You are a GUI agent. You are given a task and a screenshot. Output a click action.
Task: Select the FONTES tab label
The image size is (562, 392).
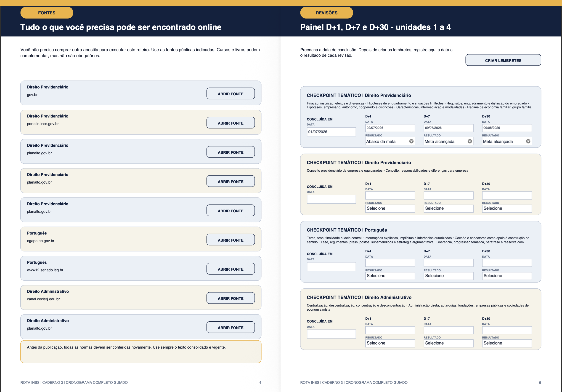pyautogui.click(x=47, y=13)
